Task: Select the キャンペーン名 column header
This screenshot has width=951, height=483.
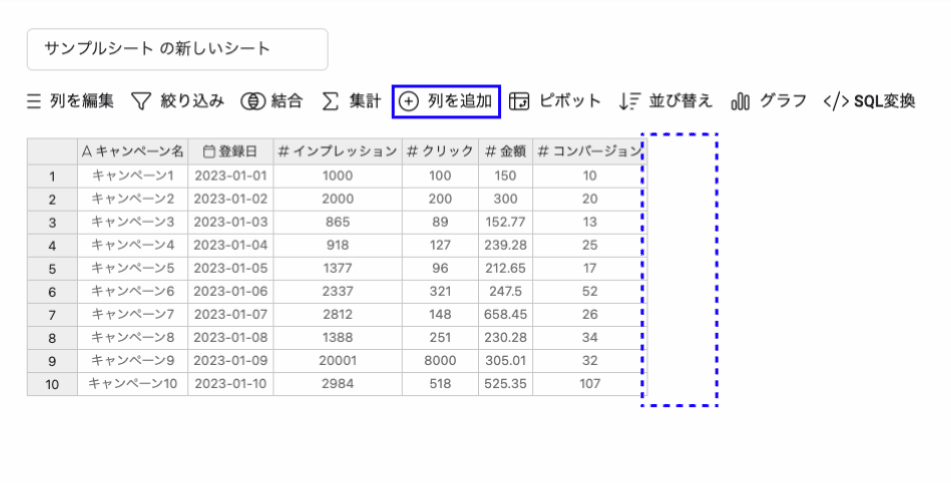Action: pos(132,151)
